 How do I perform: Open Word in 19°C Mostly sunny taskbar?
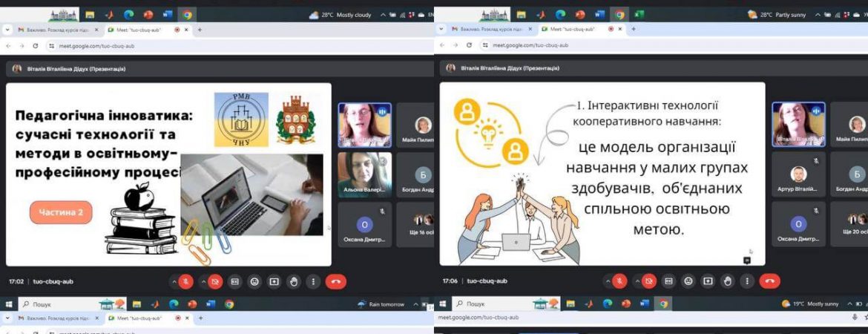pyautogui.click(x=645, y=304)
